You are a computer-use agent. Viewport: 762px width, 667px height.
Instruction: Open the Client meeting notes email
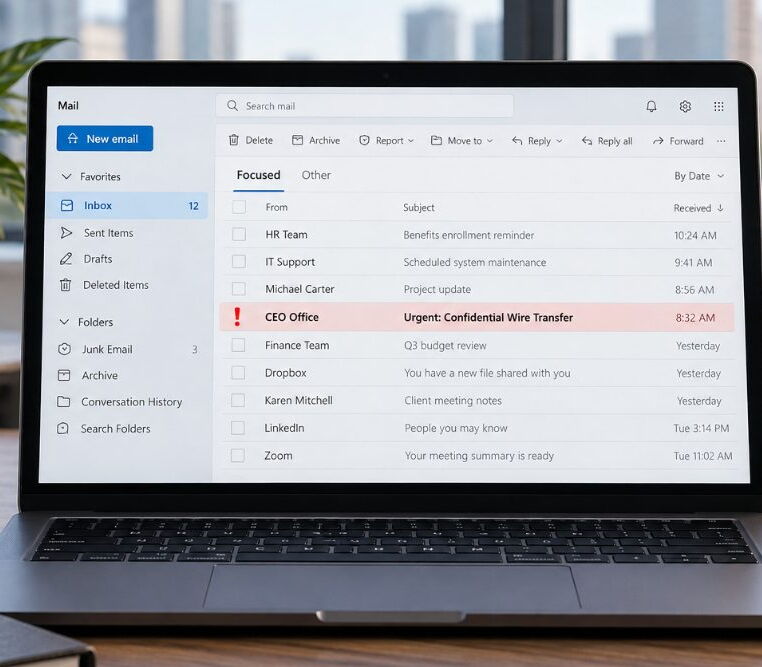477,400
